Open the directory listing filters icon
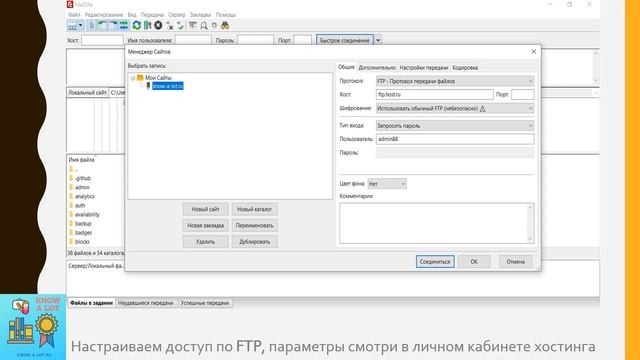This screenshot has height=360, width=640. tap(193, 26)
